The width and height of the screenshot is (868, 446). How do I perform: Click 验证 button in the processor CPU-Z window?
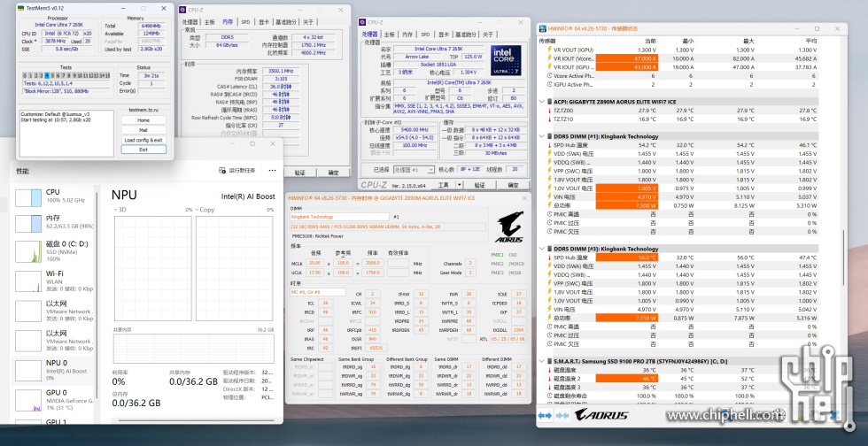pyautogui.click(x=479, y=185)
